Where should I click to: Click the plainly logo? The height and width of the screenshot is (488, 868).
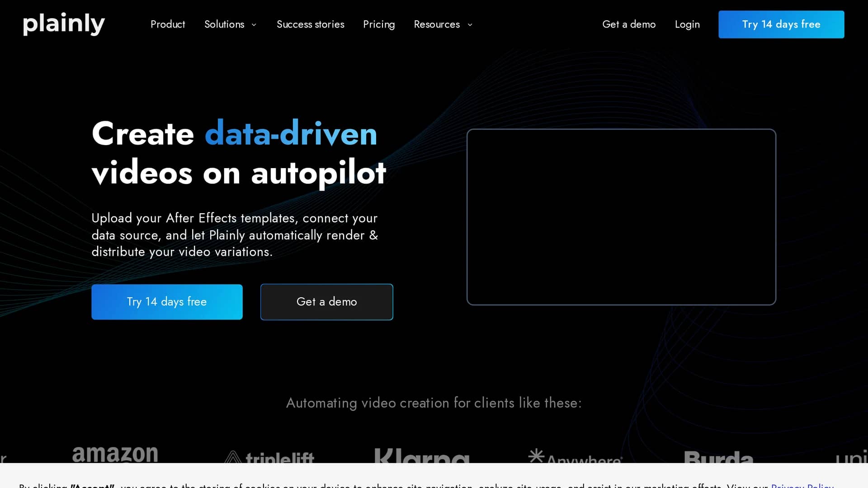pos(64,24)
